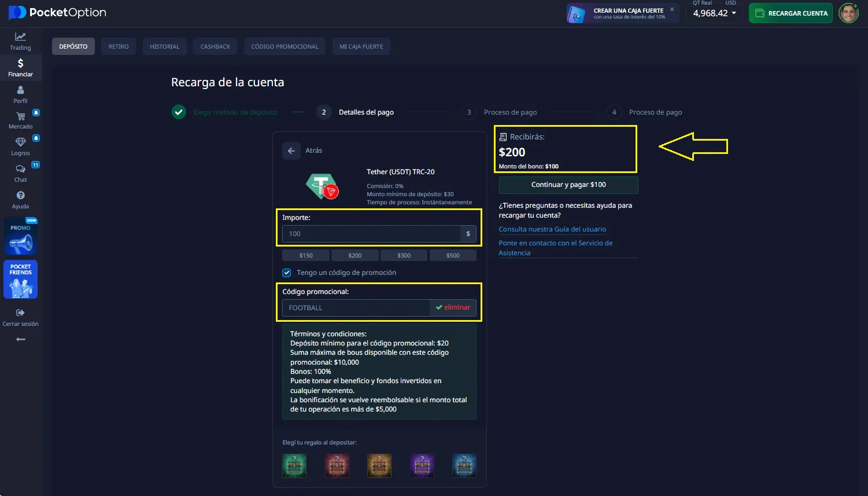The height and width of the screenshot is (496, 868).
Task: Click the Cerrar sesión logout icon
Action: click(20, 313)
